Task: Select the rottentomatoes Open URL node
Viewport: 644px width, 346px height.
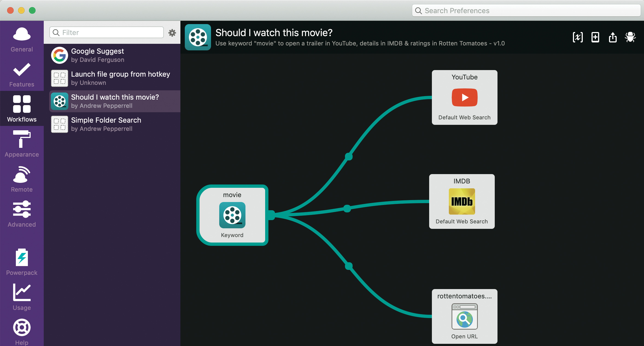Action: [x=464, y=316]
